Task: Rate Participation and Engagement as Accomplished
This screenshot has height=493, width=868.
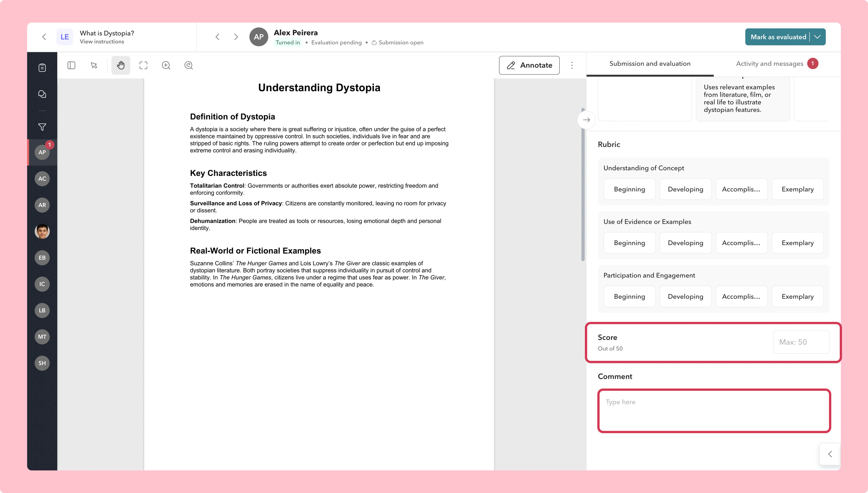Action: coord(741,297)
